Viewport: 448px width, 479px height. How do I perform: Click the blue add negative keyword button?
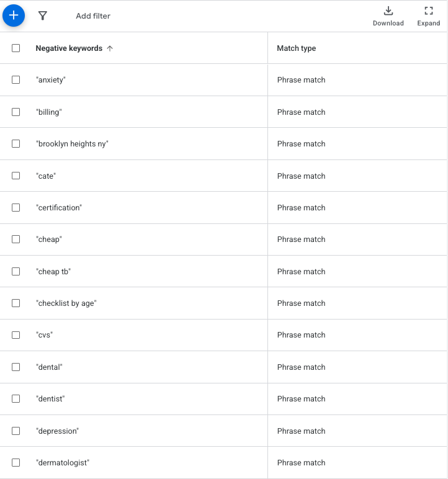pyautogui.click(x=14, y=16)
